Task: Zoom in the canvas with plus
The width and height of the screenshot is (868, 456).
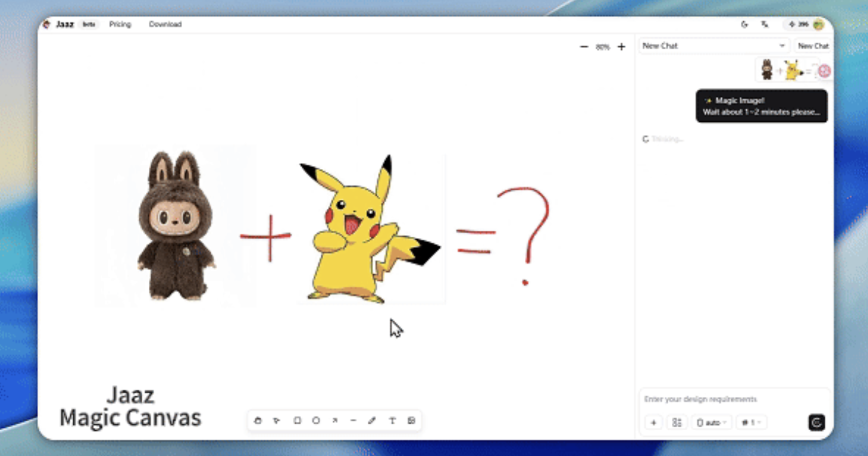Action: pos(621,47)
